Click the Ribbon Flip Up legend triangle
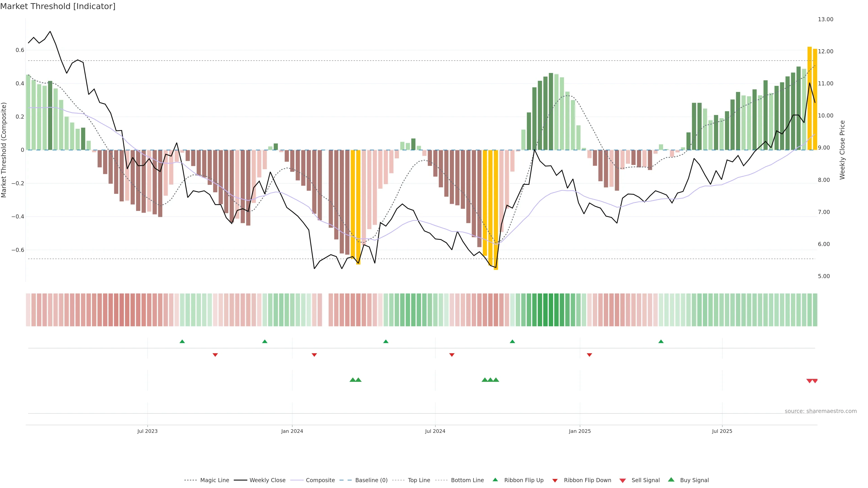Image resolution: width=868 pixels, height=488 pixels. click(495, 480)
